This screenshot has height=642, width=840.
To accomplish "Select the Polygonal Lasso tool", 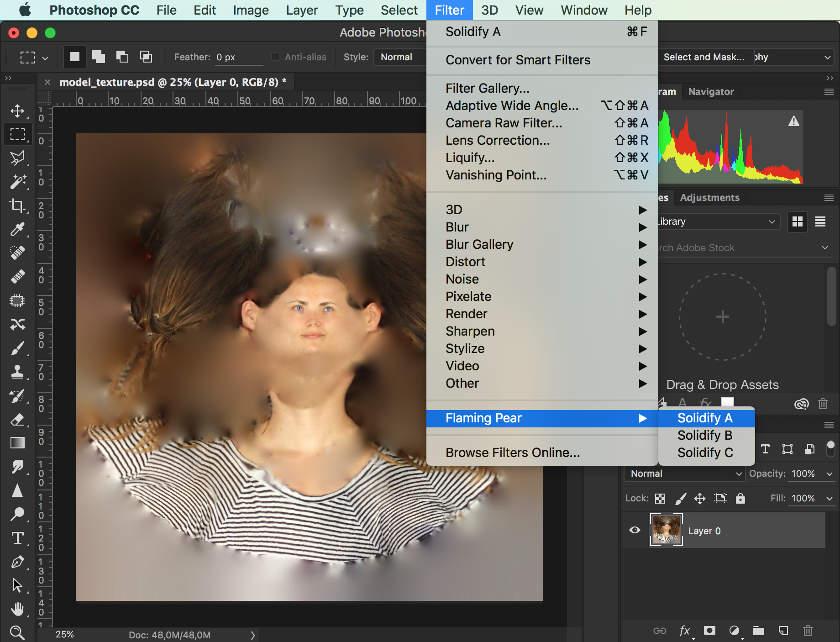I will point(17,158).
